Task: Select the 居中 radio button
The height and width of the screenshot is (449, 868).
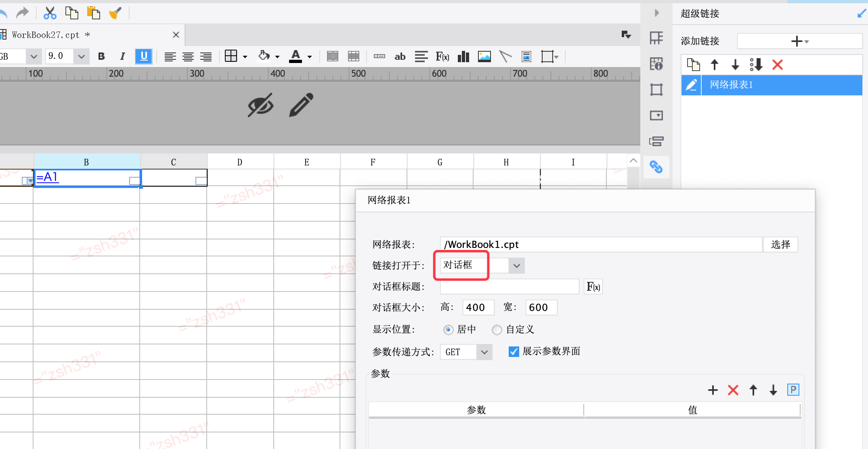Action: pyautogui.click(x=448, y=330)
